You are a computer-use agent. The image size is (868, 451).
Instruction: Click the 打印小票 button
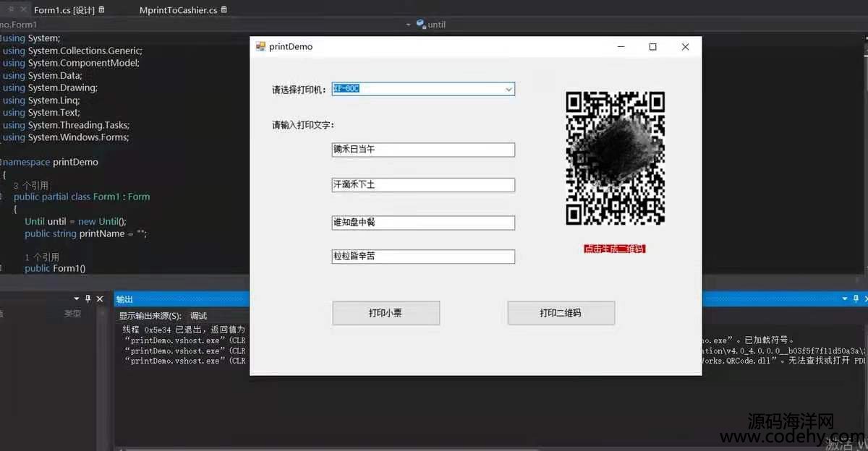(386, 313)
